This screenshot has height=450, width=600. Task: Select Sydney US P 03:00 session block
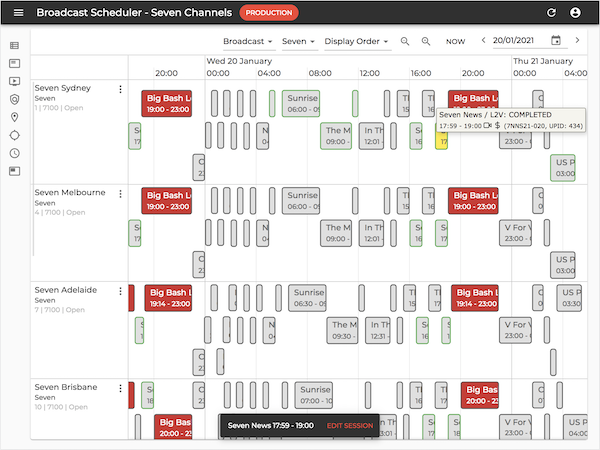coord(563,168)
